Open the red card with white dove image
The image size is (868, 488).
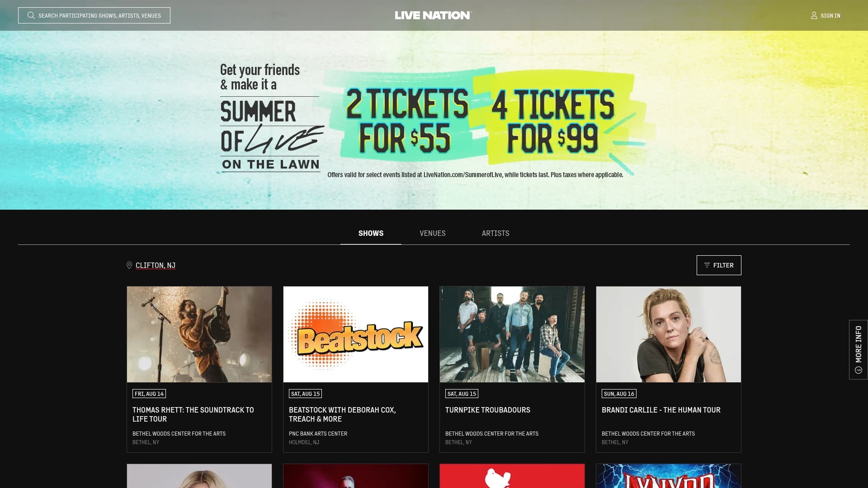pos(512,476)
